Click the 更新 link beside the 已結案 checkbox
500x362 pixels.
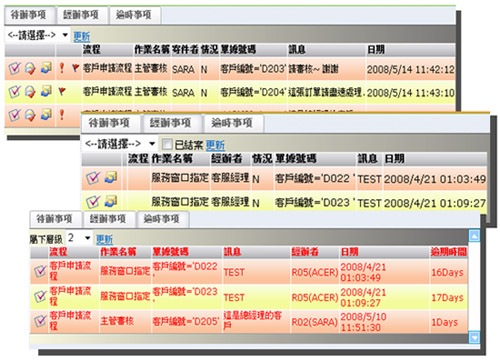point(215,145)
